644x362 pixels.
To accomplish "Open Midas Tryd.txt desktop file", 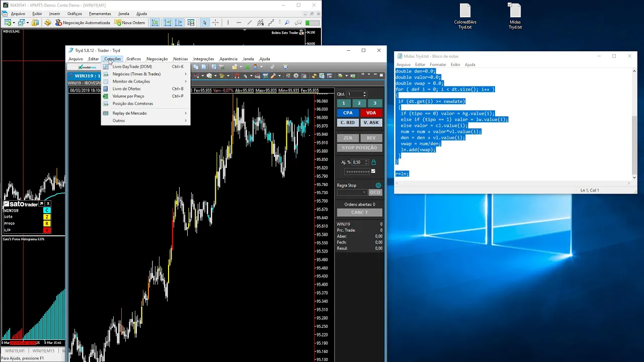I will (515, 17).
